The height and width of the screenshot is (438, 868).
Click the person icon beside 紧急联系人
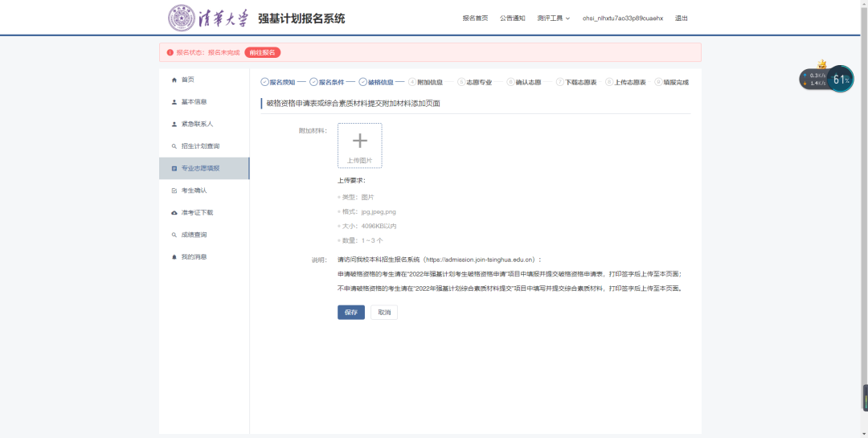[174, 124]
